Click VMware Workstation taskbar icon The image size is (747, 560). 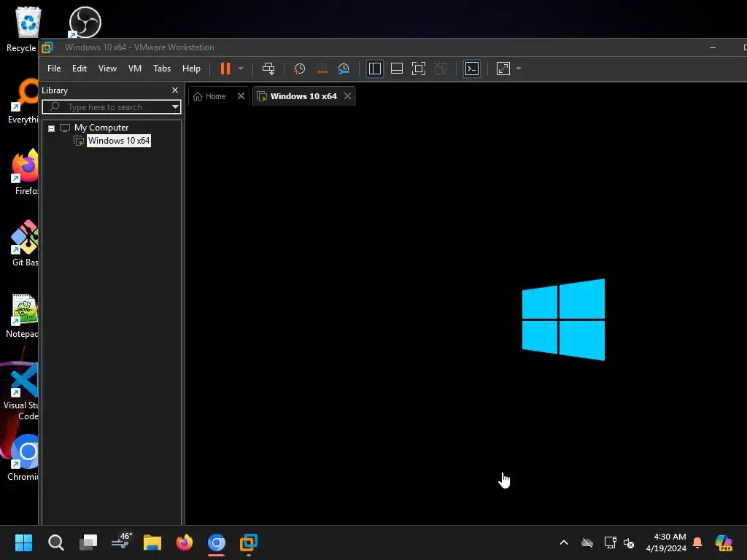tap(248, 542)
